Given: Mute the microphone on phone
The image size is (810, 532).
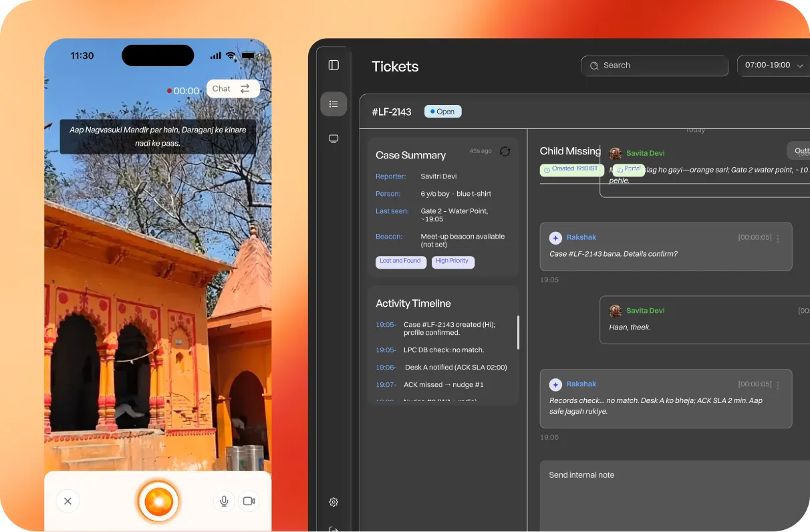Looking at the screenshot, I should click(x=224, y=501).
